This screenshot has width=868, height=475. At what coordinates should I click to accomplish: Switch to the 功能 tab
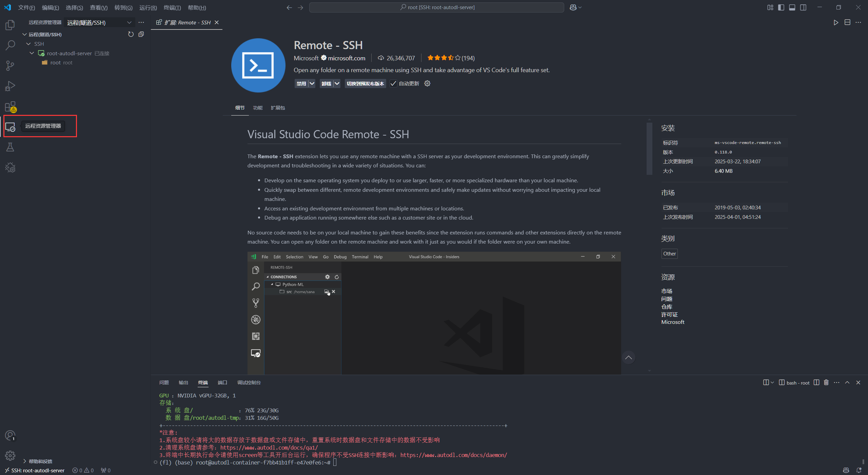(x=257, y=108)
